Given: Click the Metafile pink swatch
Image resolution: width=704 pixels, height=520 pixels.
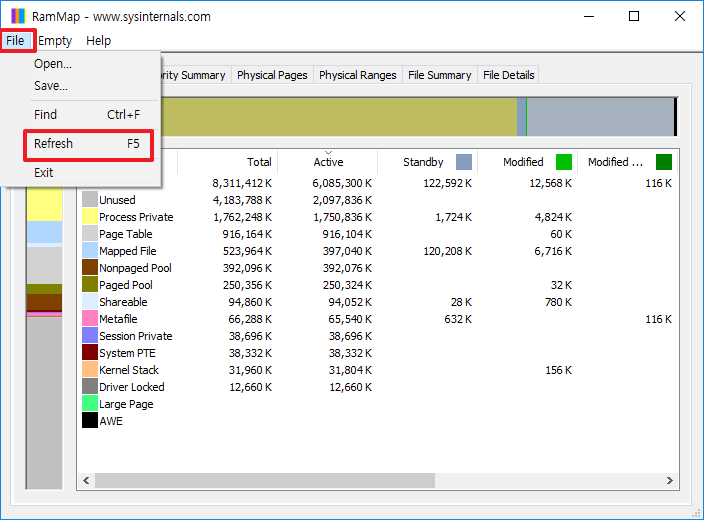Looking at the screenshot, I should (90, 319).
